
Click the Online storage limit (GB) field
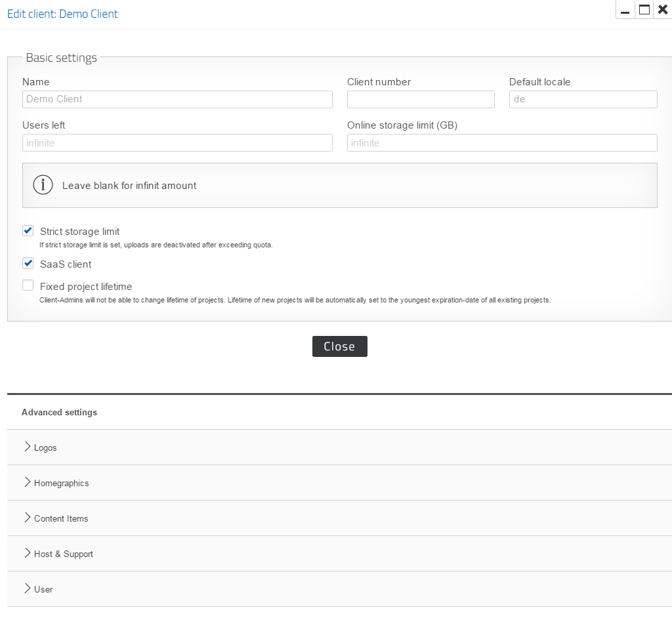(x=502, y=142)
